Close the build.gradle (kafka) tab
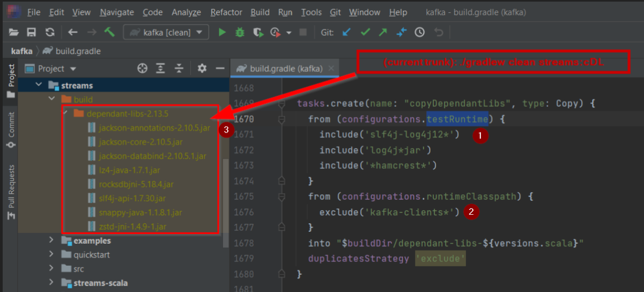Image resolution: width=644 pixels, height=292 pixels. tap(331, 69)
